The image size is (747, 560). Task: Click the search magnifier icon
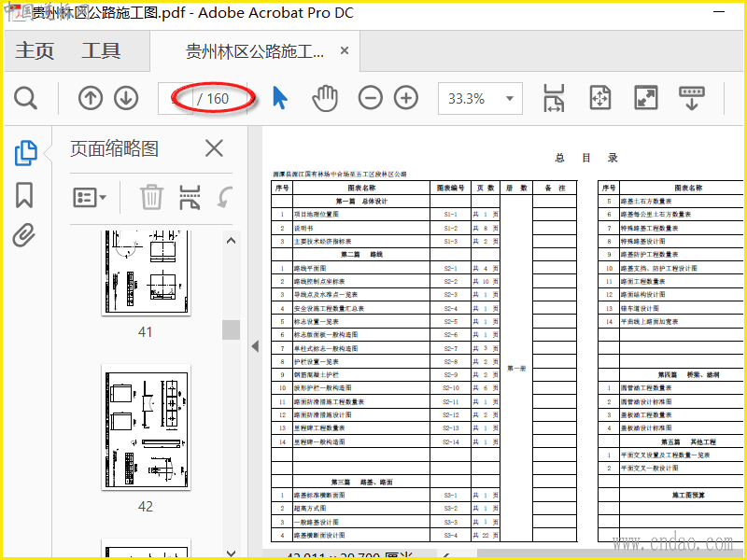pos(25,98)
